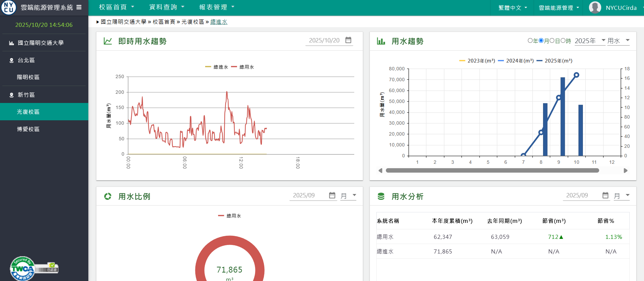Click the NYCUcirda user avatar icon
This screenshot has width=644, height=281.
(x=595, y=7)
